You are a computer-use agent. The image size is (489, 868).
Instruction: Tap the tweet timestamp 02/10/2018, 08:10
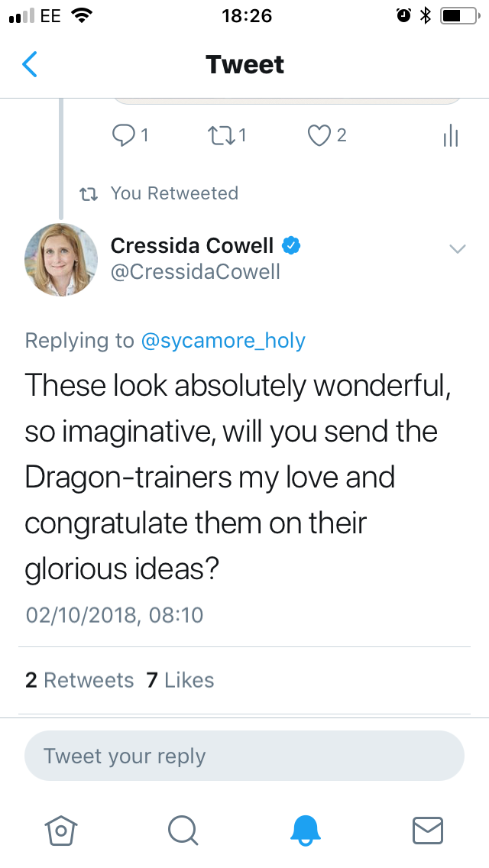click(115, 615)
